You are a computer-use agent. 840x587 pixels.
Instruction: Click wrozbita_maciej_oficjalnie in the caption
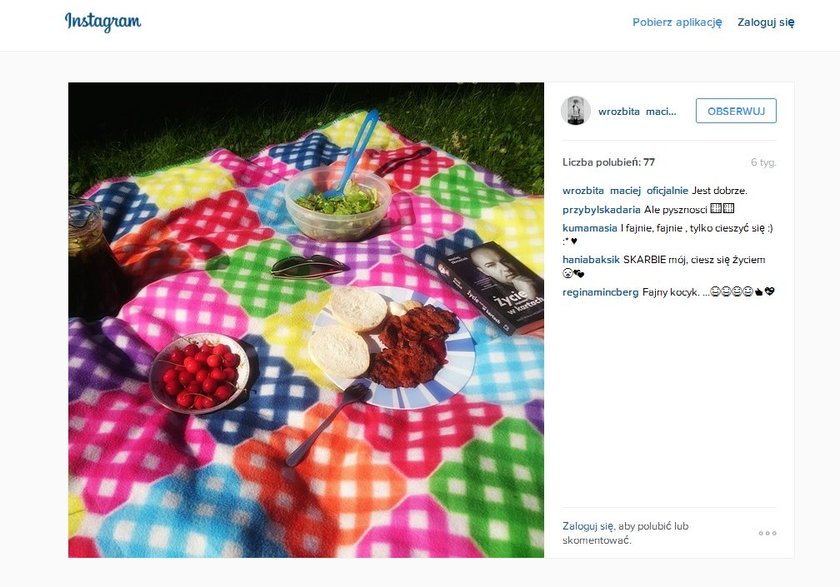pos(625,190)
